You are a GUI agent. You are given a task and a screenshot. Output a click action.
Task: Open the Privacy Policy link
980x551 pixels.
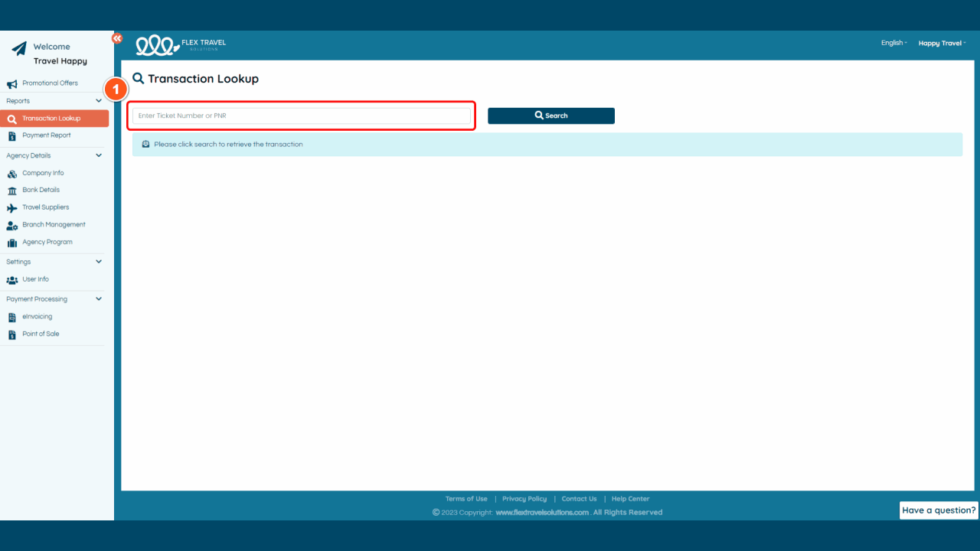(x=524, y=499)
